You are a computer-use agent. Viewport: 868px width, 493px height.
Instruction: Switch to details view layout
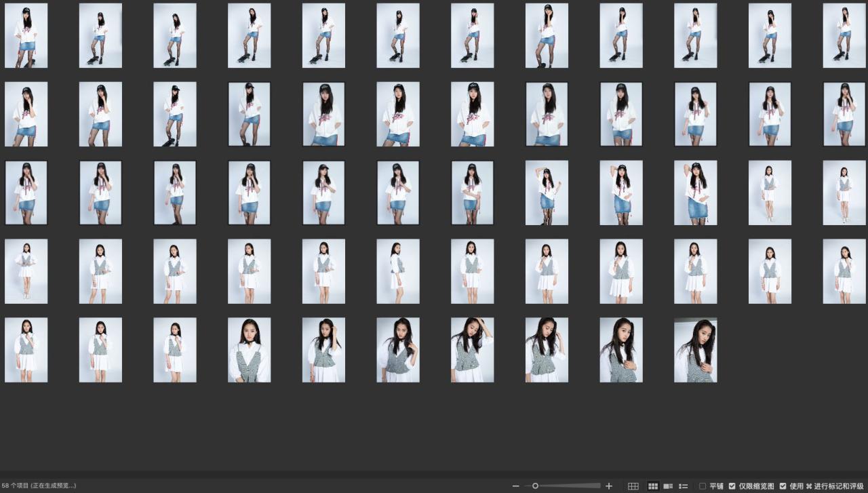pyautogui.click(x=668, y=486)
